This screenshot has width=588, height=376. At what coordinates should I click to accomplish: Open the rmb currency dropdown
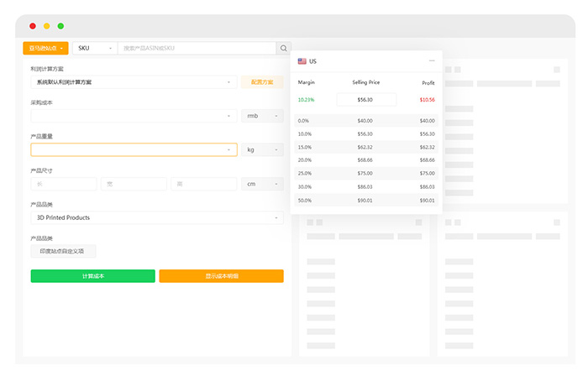pyautogui.click(x=262, y=116)
